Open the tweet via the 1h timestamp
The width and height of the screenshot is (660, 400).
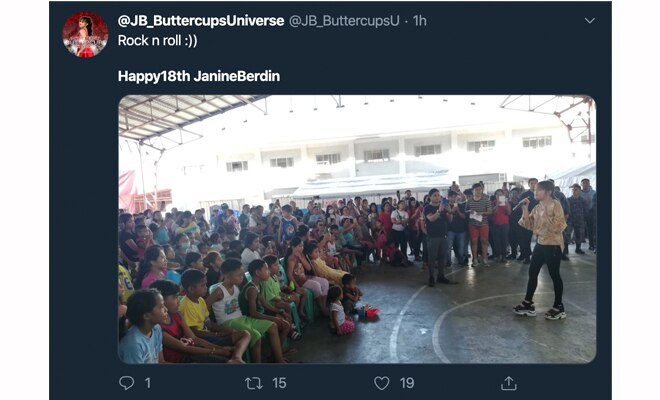420,21
